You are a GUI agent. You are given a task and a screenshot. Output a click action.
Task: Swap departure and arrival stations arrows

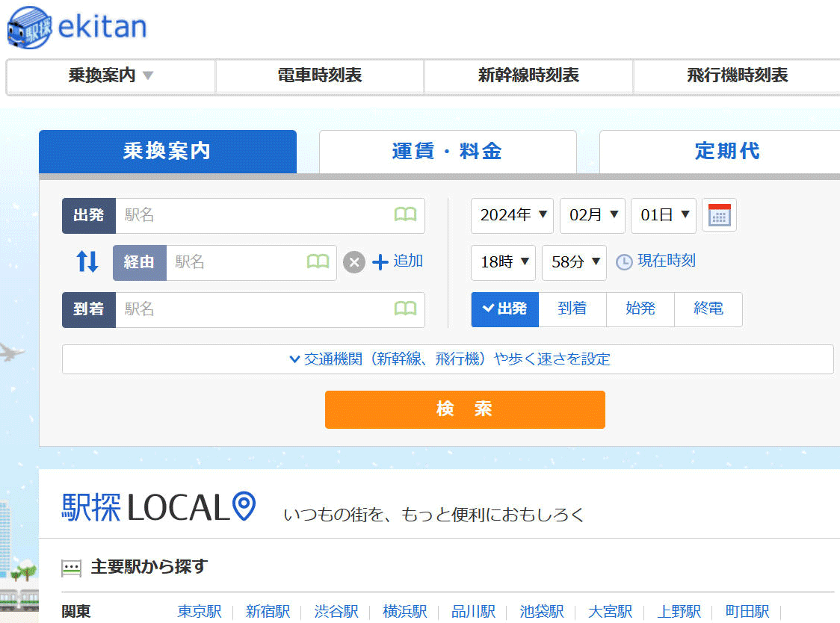[x=87, y=261]
